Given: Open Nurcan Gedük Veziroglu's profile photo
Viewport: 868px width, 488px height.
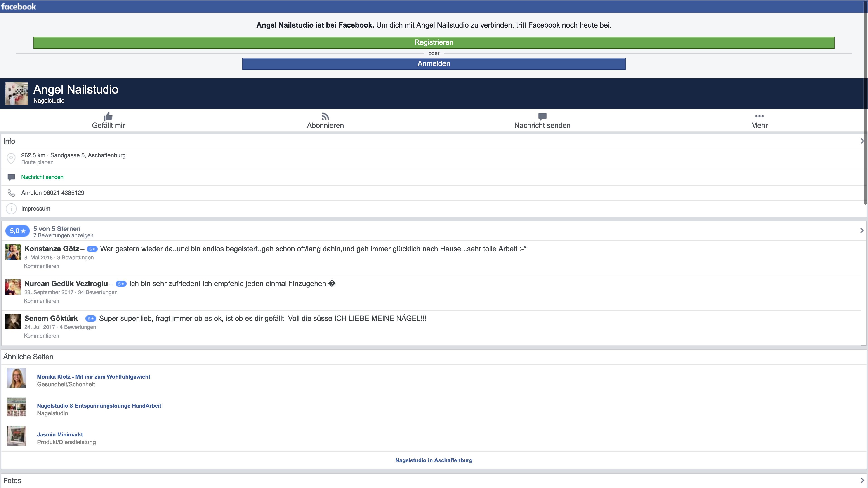Looking at the screenshot, I should (x=13, y=287).
